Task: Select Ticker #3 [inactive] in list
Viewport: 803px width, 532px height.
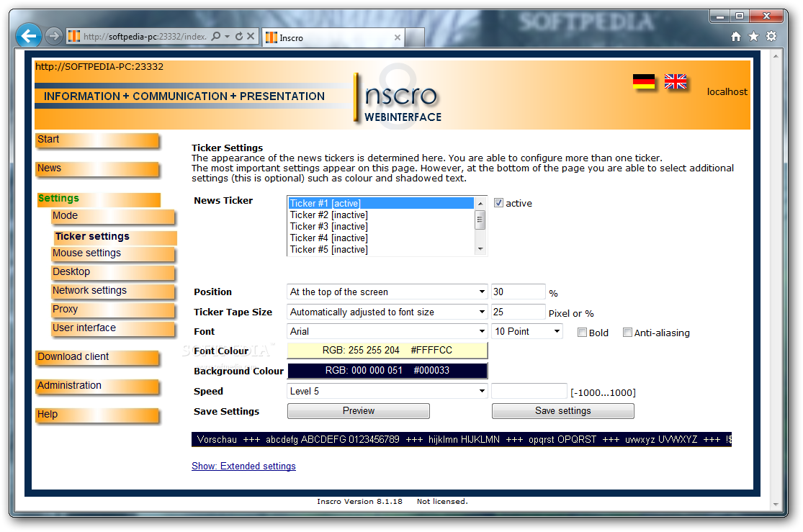Action: tap(381, 226)
